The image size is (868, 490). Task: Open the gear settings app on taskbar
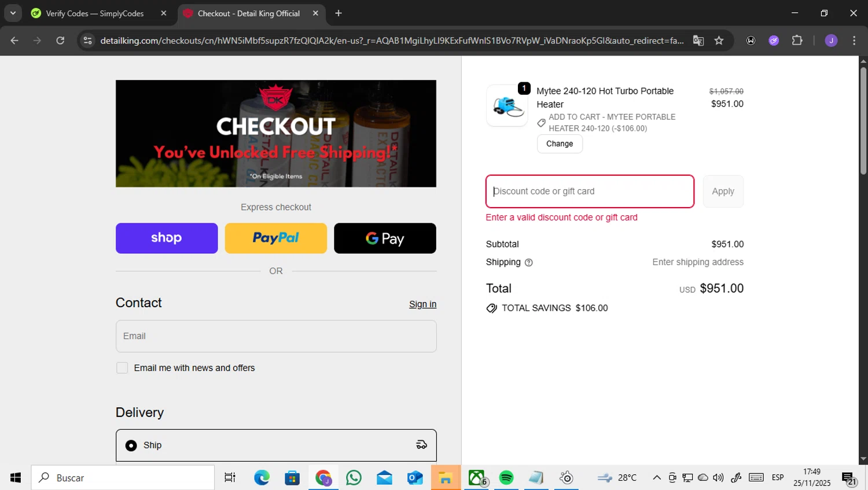tap(567, 477)
